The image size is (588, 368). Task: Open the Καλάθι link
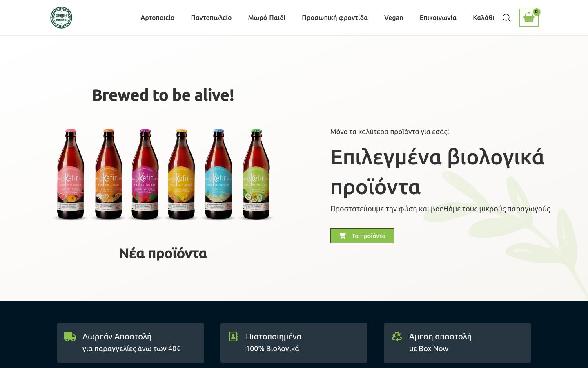pos(483,18)
